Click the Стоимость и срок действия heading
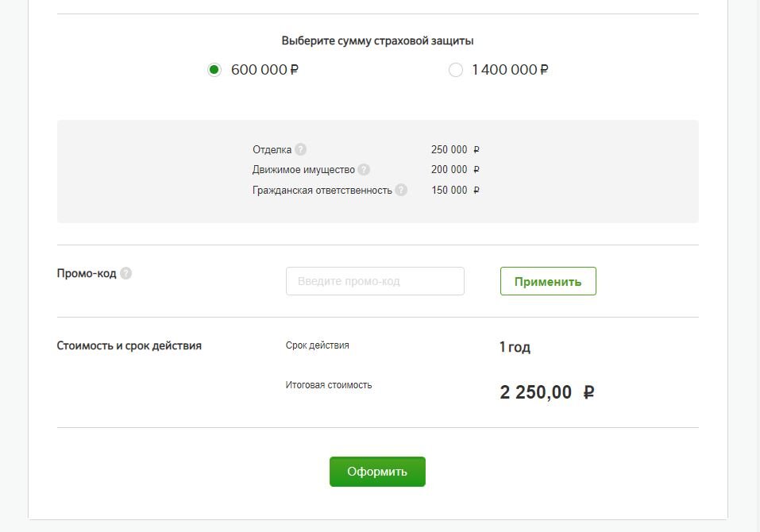 129,345
